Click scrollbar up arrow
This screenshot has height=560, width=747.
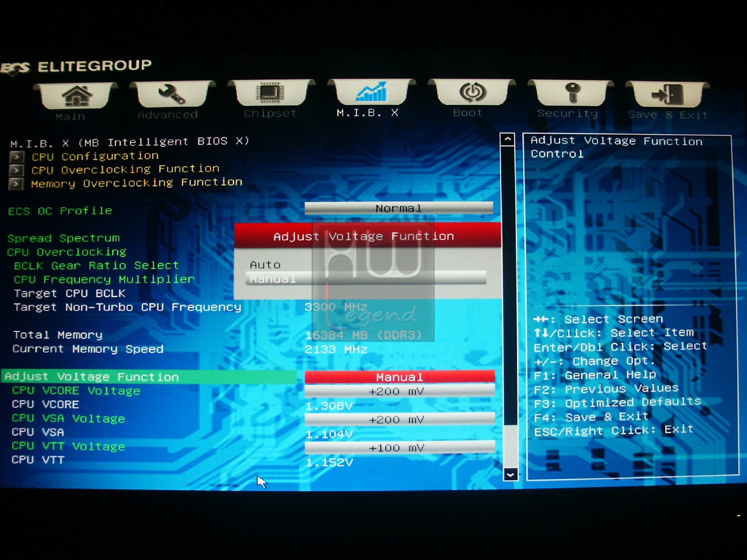pos(508,139)
